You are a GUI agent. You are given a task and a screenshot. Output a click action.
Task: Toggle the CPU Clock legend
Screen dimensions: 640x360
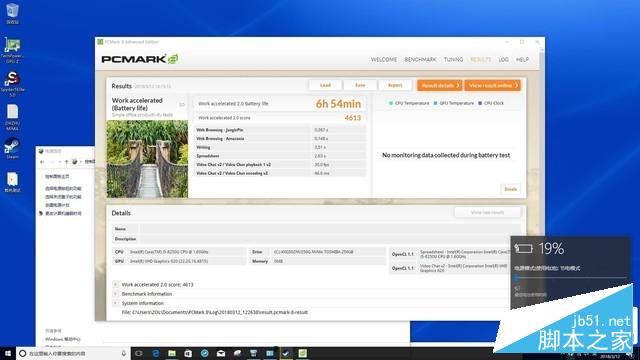click(x=491, y=103)
